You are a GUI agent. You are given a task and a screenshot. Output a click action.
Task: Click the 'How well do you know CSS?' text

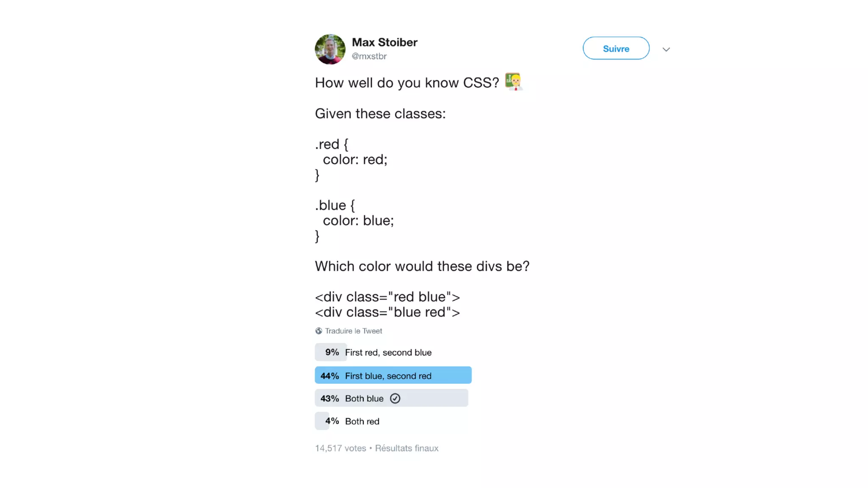click(x=407, y=83)
